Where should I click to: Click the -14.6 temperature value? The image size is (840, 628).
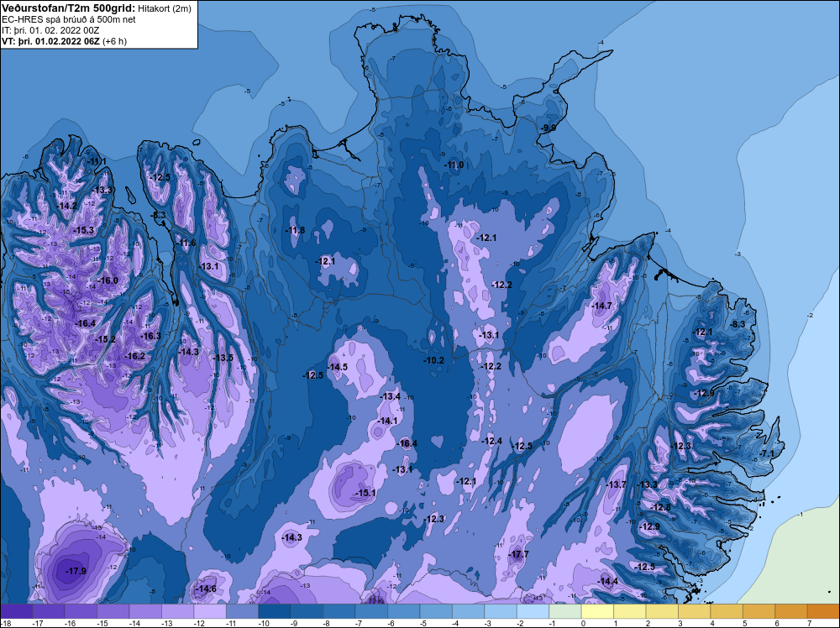(x=206, y=589)
